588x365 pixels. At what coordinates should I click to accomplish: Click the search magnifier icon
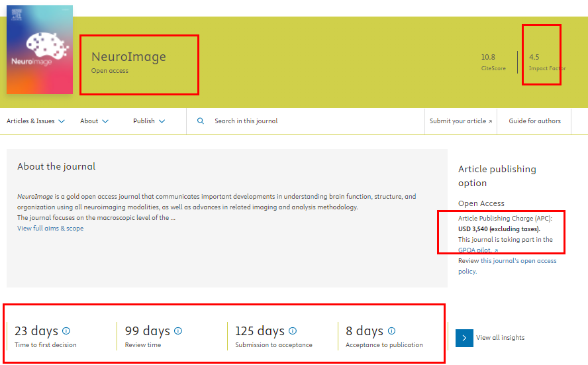point(201,121)
